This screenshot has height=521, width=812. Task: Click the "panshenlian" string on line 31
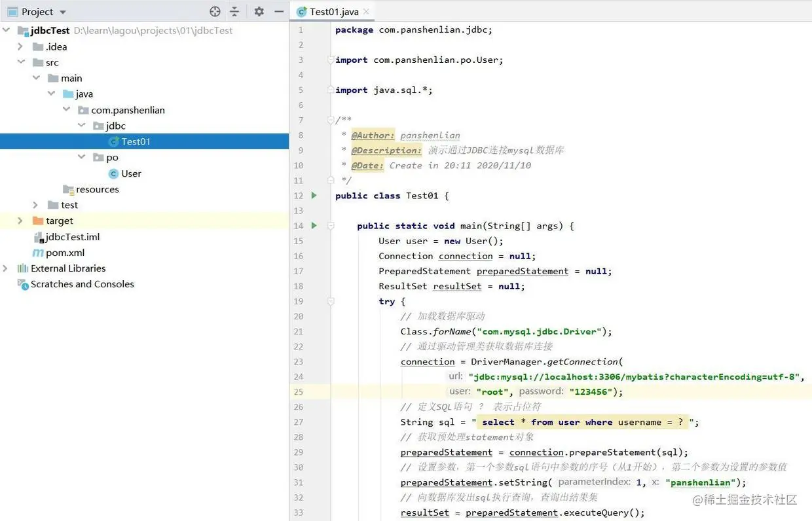700,482
